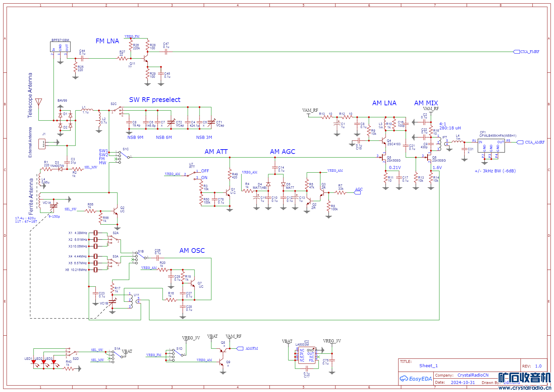
Task: Click the "Sheet_1" title text
Action: (x=429, y=366)
